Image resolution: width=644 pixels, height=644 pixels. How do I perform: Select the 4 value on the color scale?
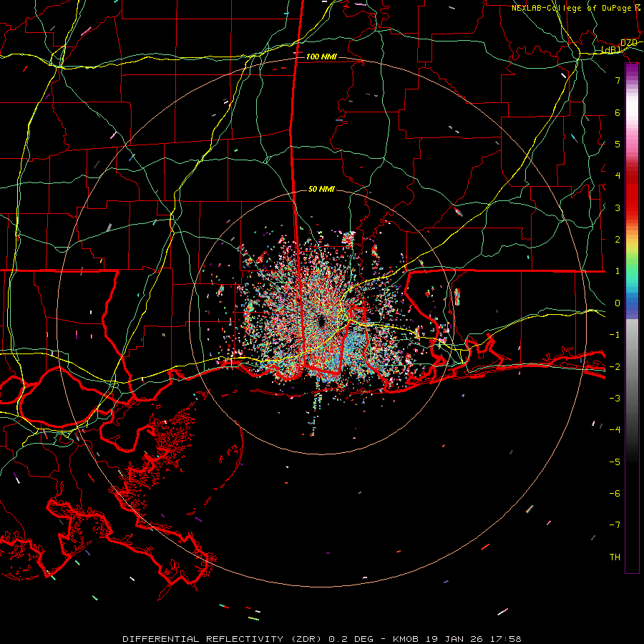pyautogui.click(x=618, y=176)
